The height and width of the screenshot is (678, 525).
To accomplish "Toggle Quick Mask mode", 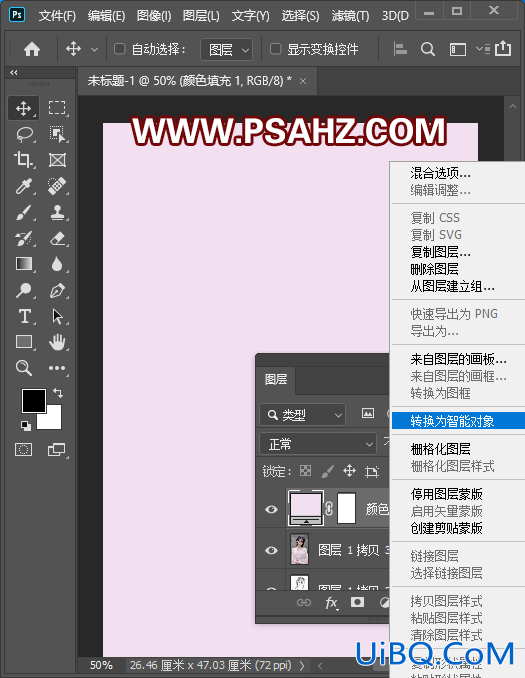I will pos(23,450).
